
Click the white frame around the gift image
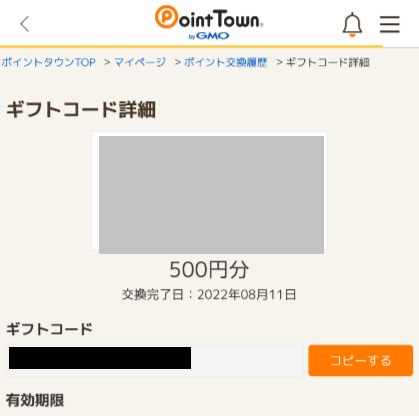click(x=209, y=134)
